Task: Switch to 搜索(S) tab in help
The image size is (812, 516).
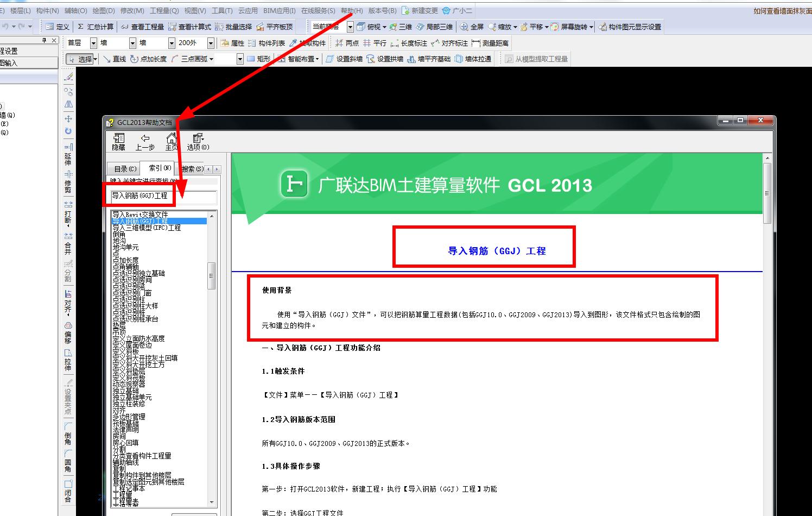Action: 193,169
